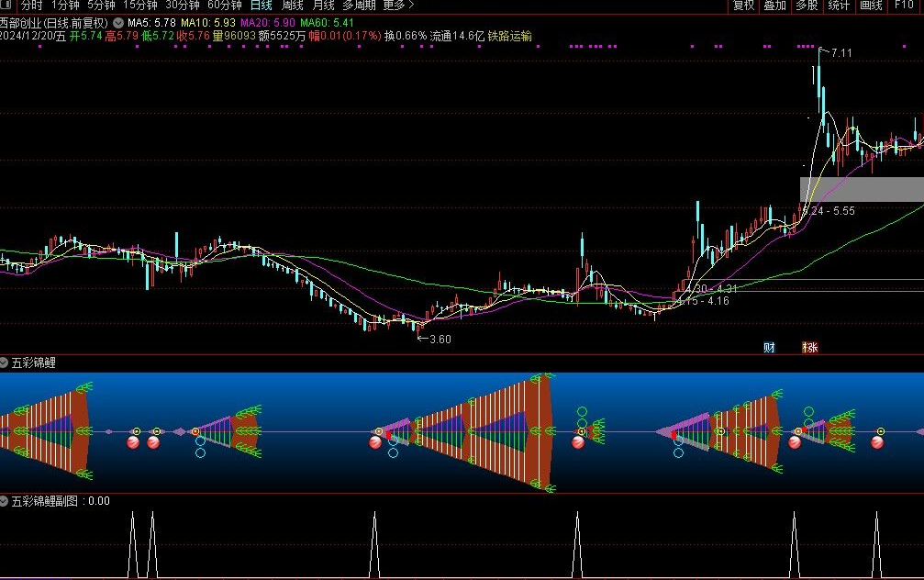
Task: Select the 5分钟 period tab
Action: (x=101, y=6)
